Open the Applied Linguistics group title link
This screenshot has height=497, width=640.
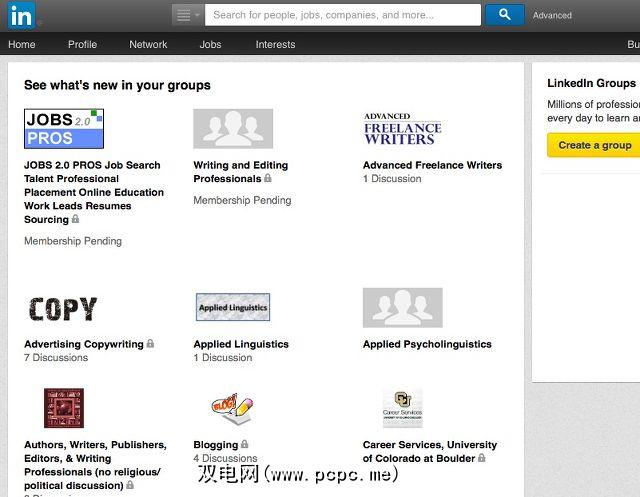click(241, 344)
